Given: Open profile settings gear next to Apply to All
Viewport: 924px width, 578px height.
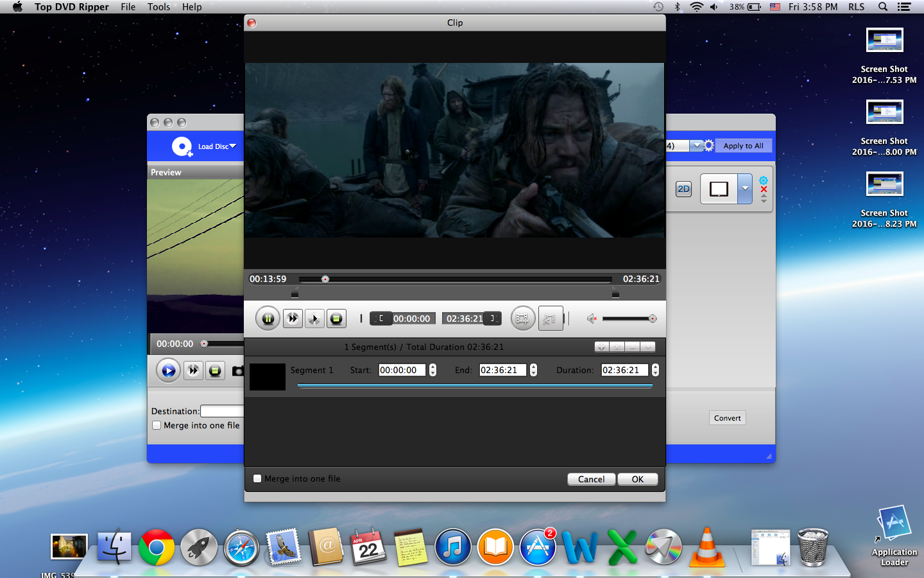Looking at the screenshot, I should point(708,146).
